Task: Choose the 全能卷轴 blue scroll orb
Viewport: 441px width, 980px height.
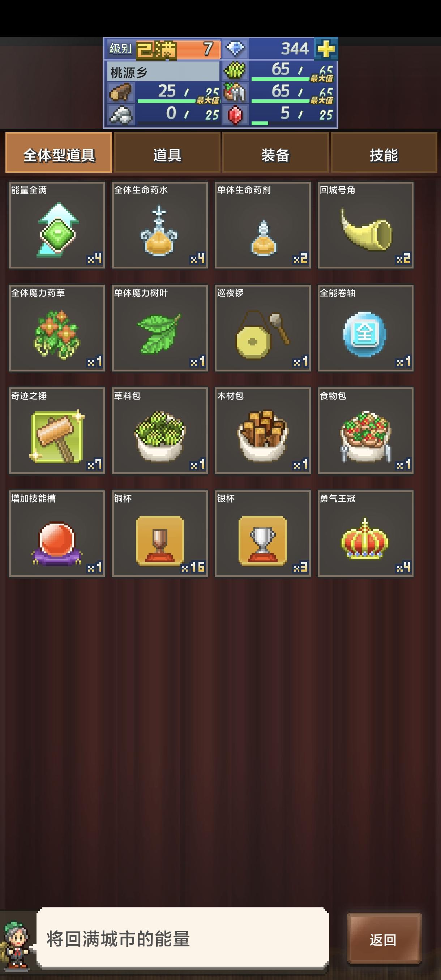Action: pyautogui.click(x=366, y=328)
